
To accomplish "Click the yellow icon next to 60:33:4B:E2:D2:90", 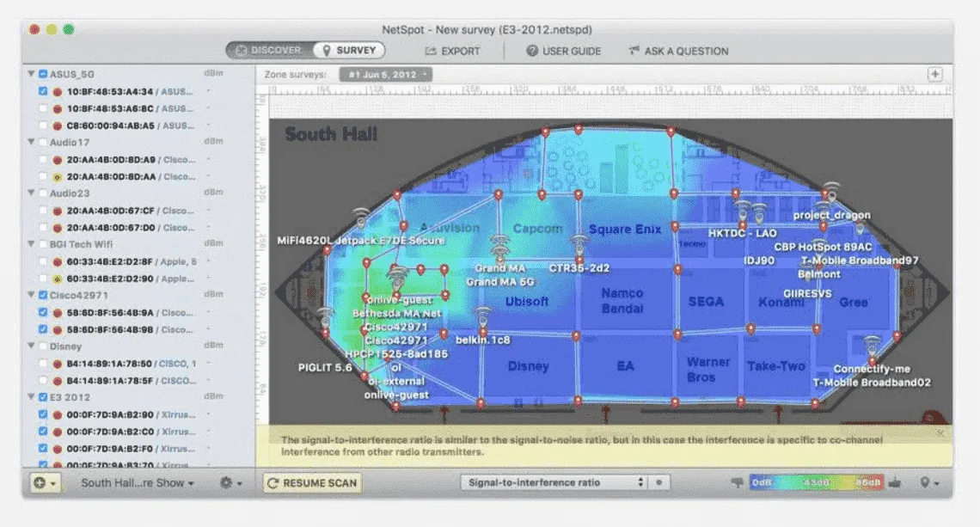I will point(57,279).
